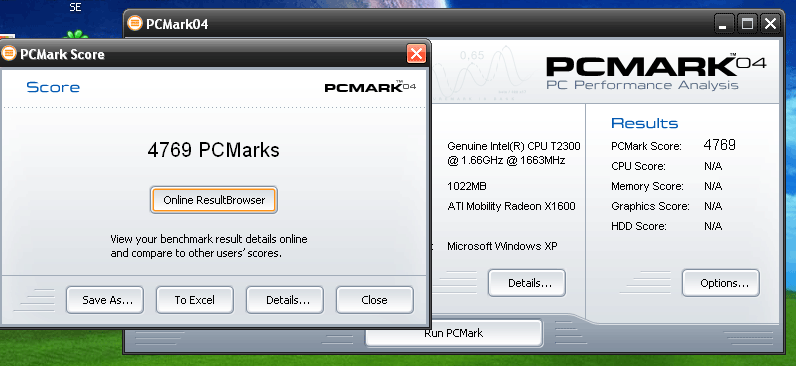This screenshot has height=366, width=796.
Task: Click the "@ 1.66GHz @ 1663MHz" text
Action: click(506, 160)
